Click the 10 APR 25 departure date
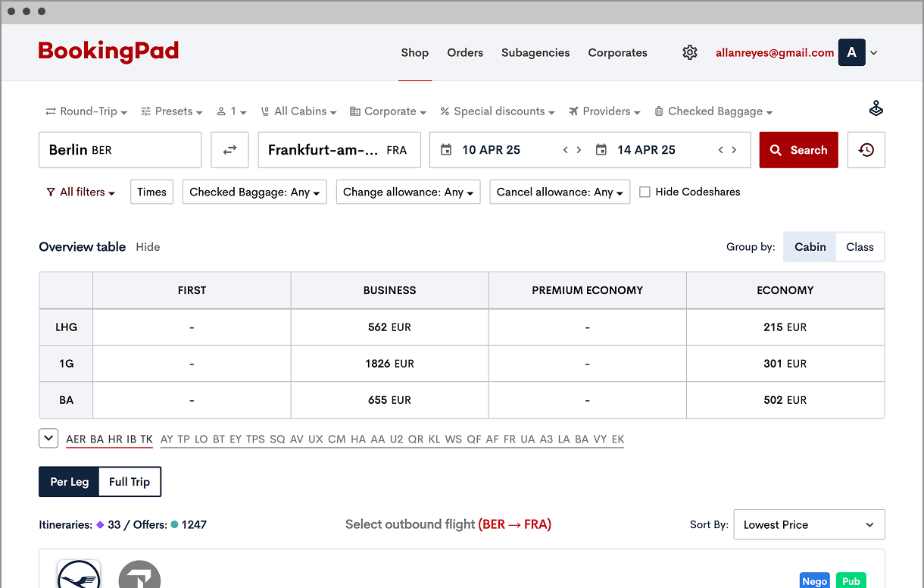 click(x=492, y=150)
